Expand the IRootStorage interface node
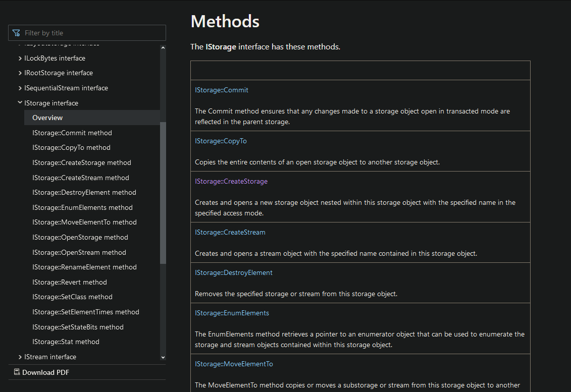 coord(20,73)
